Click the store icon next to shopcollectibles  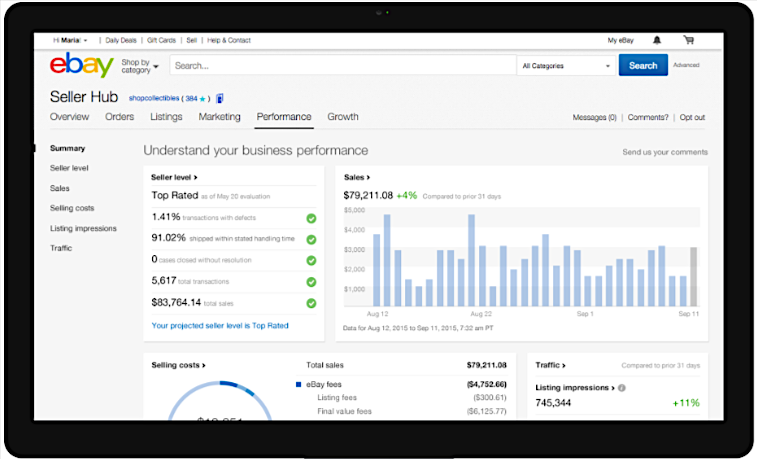[220, 98]
